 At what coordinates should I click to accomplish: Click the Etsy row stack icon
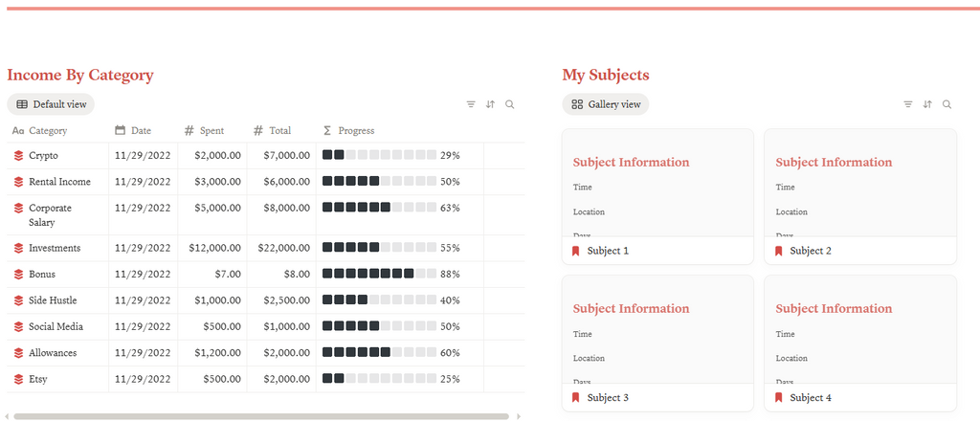pos(19,379)
